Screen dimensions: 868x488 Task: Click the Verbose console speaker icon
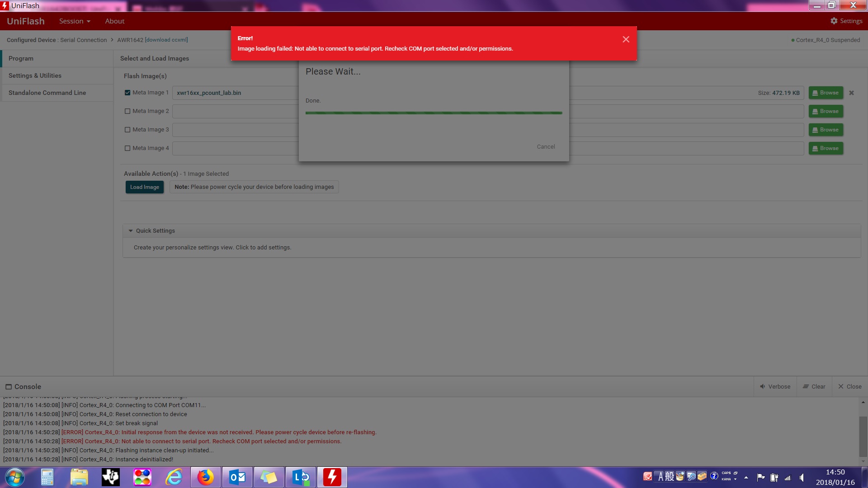(763, 387)
